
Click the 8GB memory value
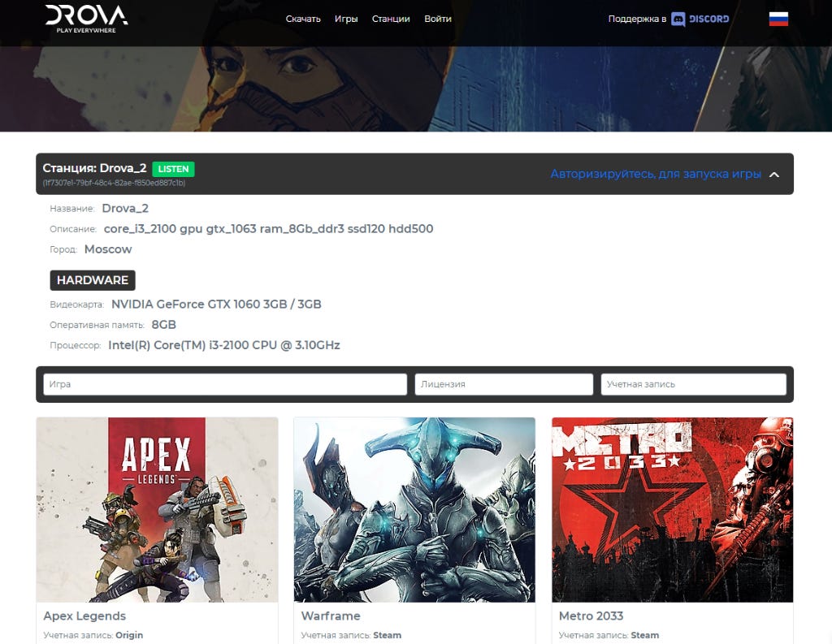click(x=163, y=325)
